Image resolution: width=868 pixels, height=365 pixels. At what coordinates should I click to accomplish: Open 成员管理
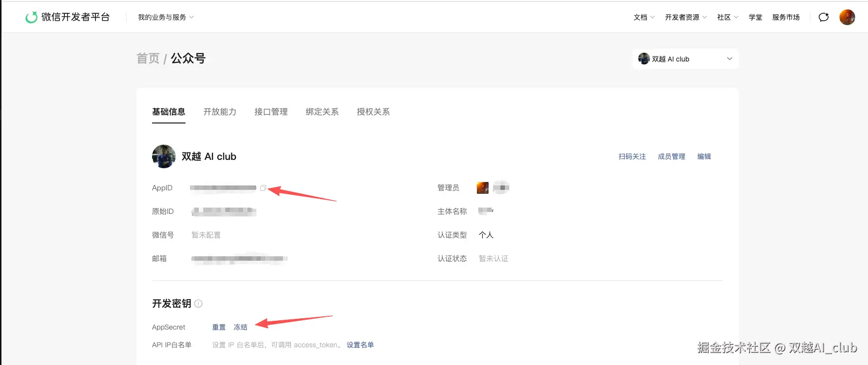(672, 156)
